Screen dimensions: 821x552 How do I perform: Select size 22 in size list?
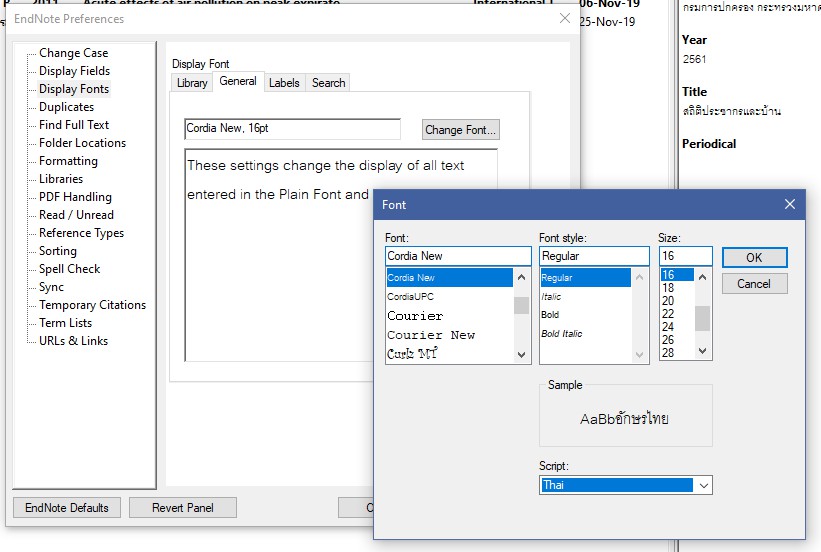677,314
